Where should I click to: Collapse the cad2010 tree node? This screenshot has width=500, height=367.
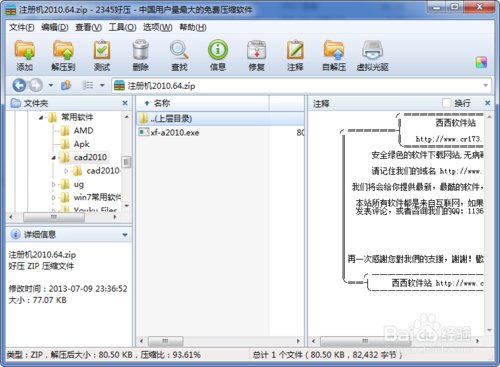tap(54, 157)
